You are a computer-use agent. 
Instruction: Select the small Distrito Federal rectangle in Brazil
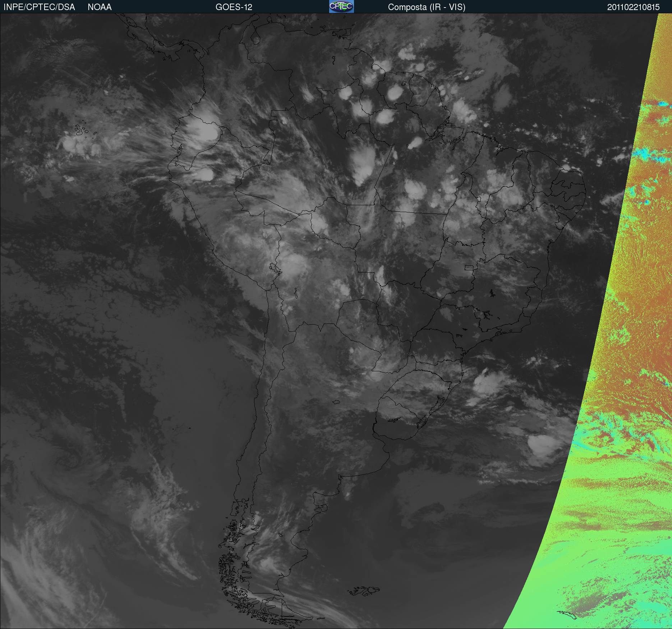(x=469, y=267)
